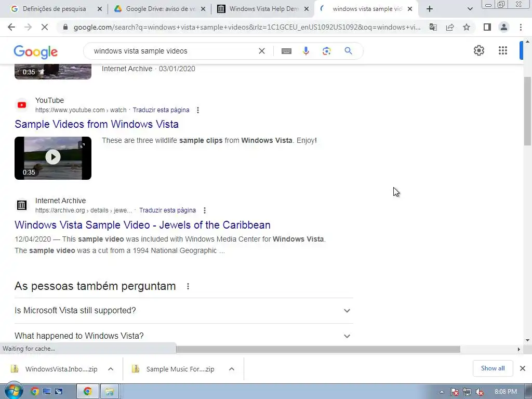The height and width of the screenshot is (399, 532).
Task: Close the Definições de pesquisa tab
Action: pos(99,9)
